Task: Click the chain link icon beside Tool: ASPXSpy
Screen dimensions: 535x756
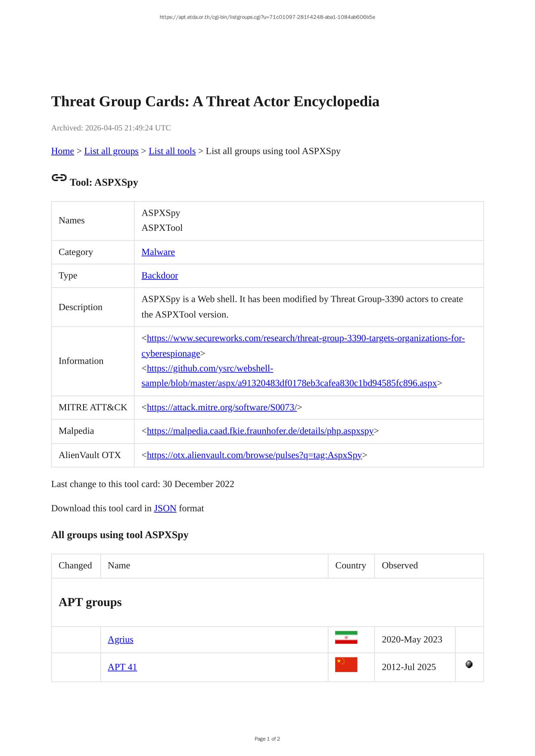Action: (59, 178)
